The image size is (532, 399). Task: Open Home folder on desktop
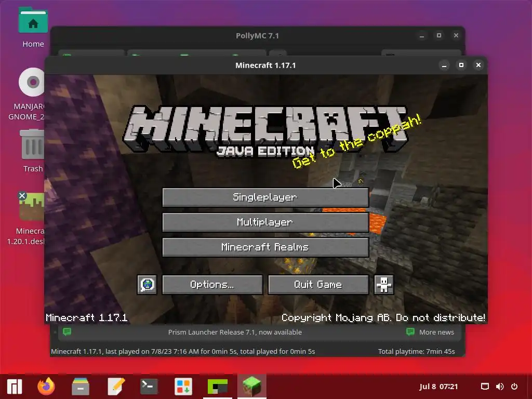point(33,28)
